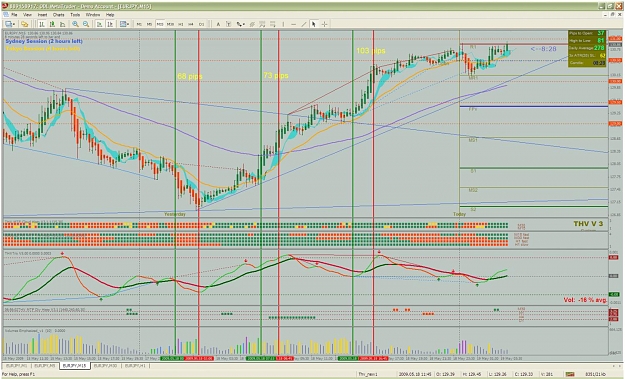This screenshot has width=625, height=379.
Task: Switch to the EURJPY,H1 chart tab
Action: click(135, 365)
